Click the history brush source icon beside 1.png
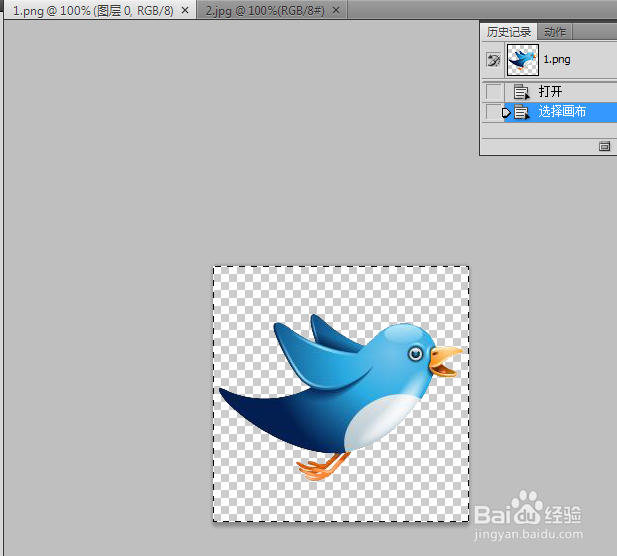617x556 pixels. coord(493,60)
